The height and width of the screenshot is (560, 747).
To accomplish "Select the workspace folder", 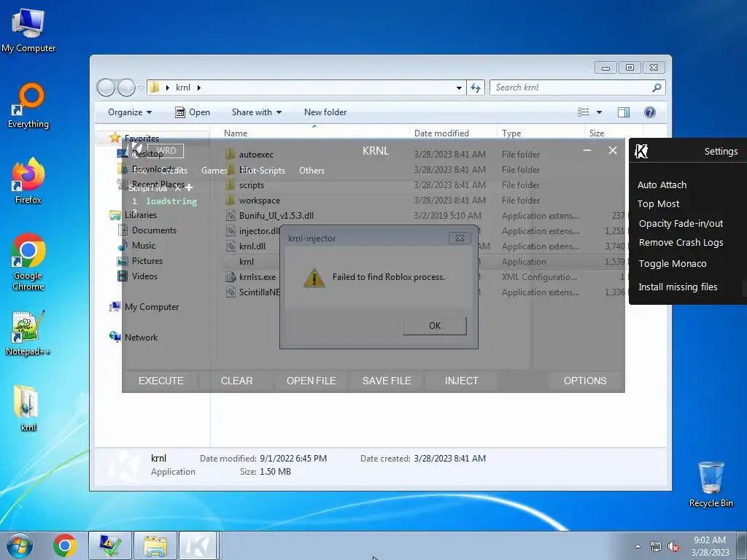I will 259,201.
